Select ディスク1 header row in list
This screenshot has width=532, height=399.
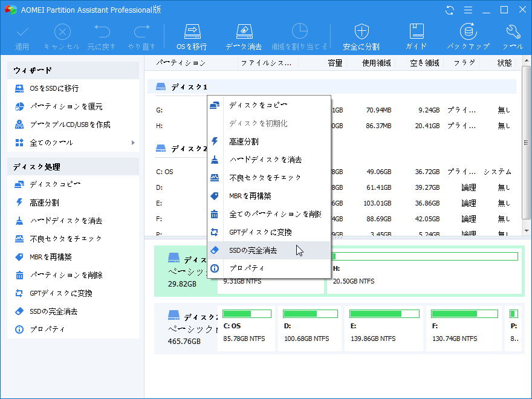point(332,87)
